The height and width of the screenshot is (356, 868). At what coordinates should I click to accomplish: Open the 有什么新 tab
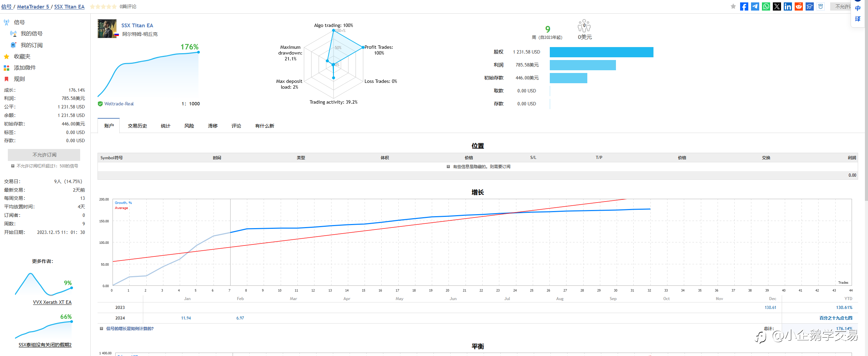(265, 126)
